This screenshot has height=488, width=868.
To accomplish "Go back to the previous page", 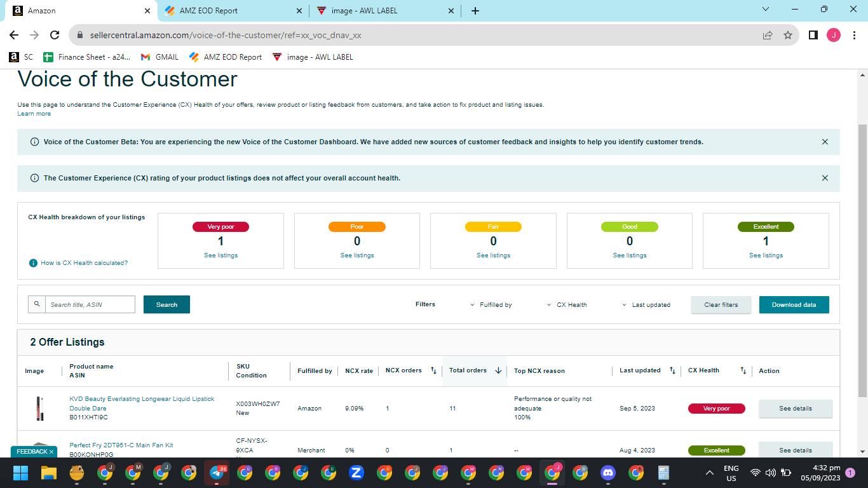I will click(x=14, y=36).
